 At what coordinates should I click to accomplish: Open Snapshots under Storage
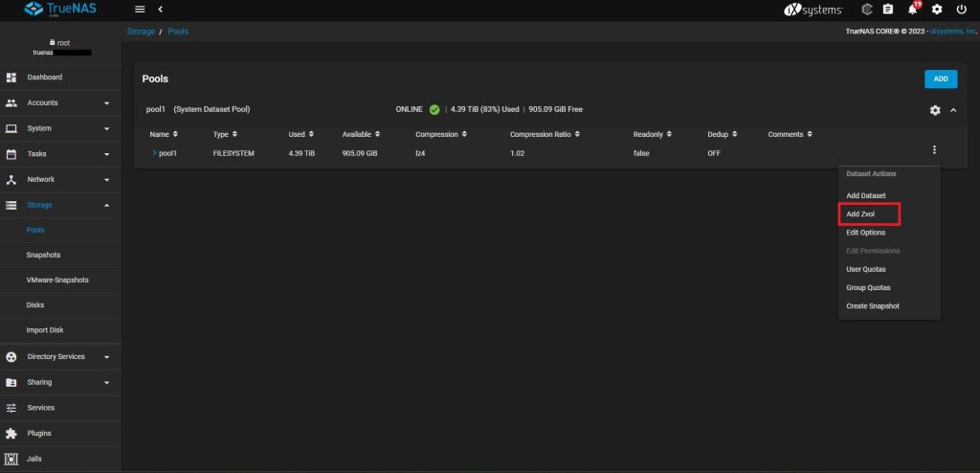pyautogui.click(x=43, y=256)
